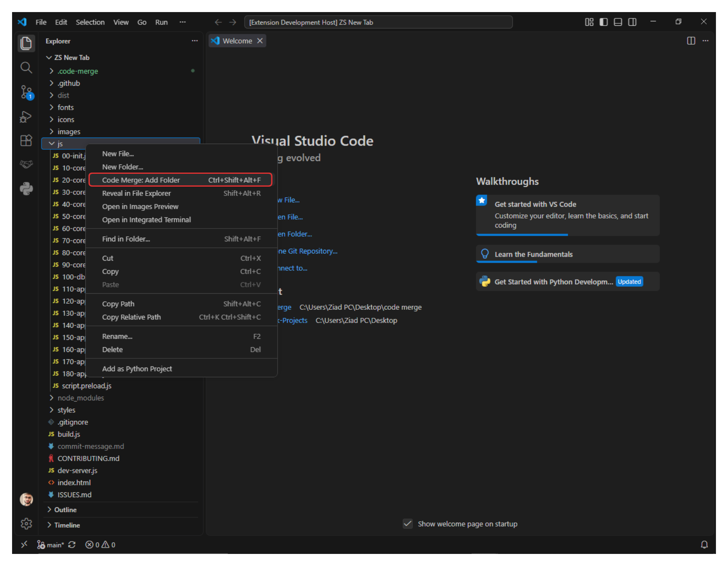Toggle the bottom Panel visibility
The image size is (728, 566).
(618, 22)
